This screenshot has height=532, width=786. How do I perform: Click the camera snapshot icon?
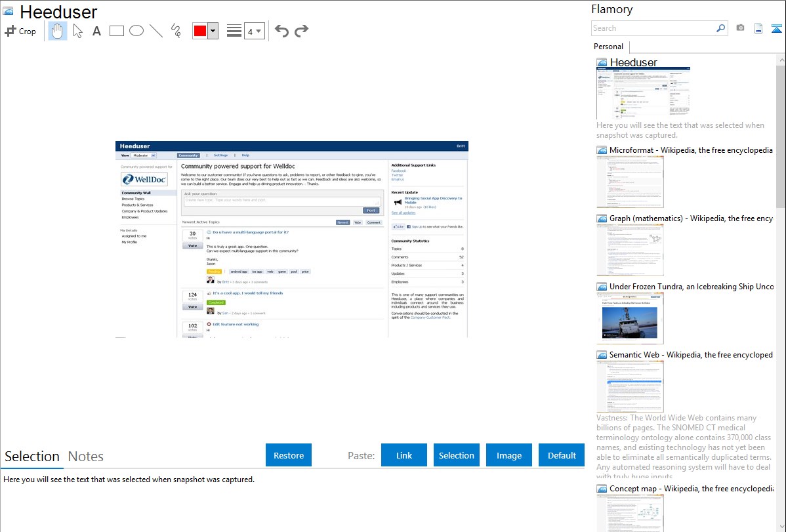point(740,28)
